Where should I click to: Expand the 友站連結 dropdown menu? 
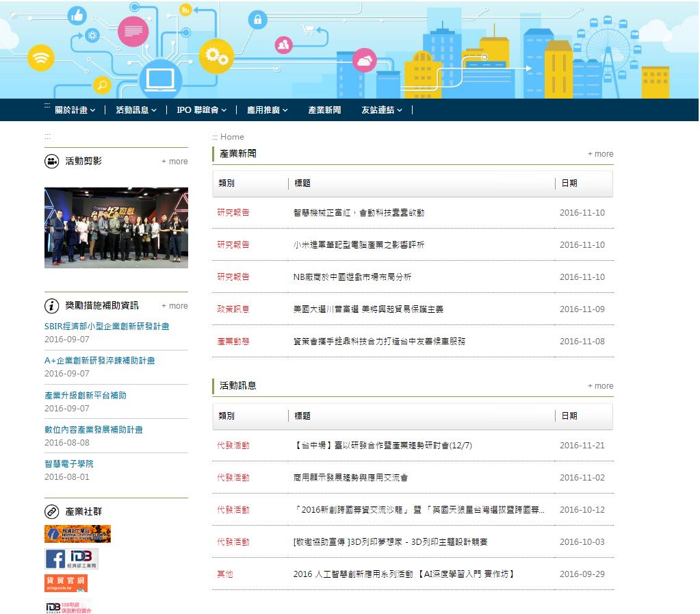click(x=382, y=110)
